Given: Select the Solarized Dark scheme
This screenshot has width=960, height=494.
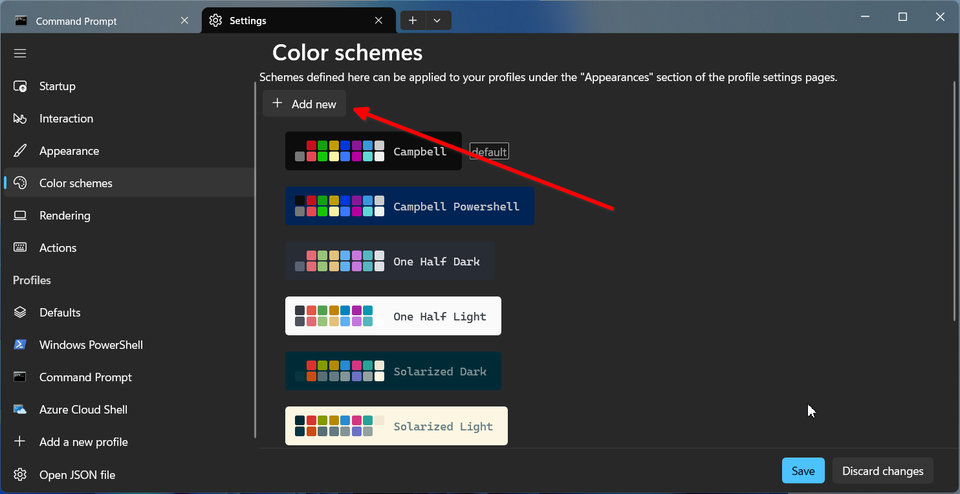Looking at the screenshot, I should click(x=393, y=371).
